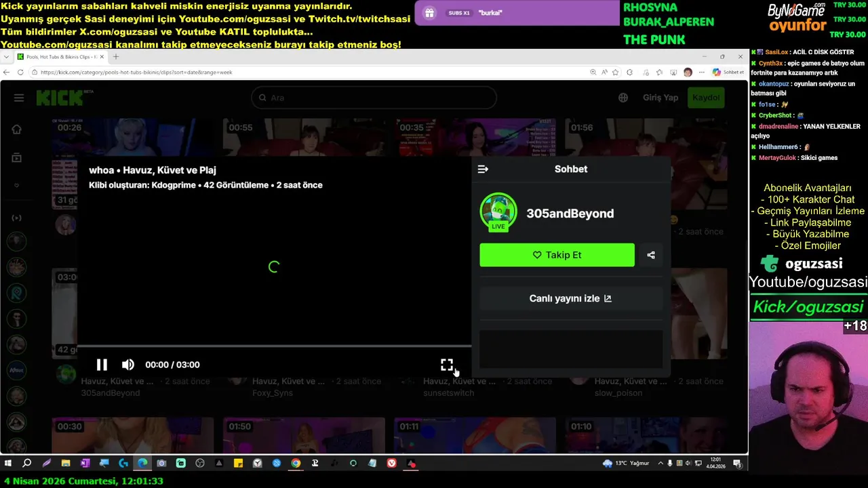This screenshot has width=868, height=488.
Task: Click the kick.com URL address bar
Action: click(x=309, y=72)
